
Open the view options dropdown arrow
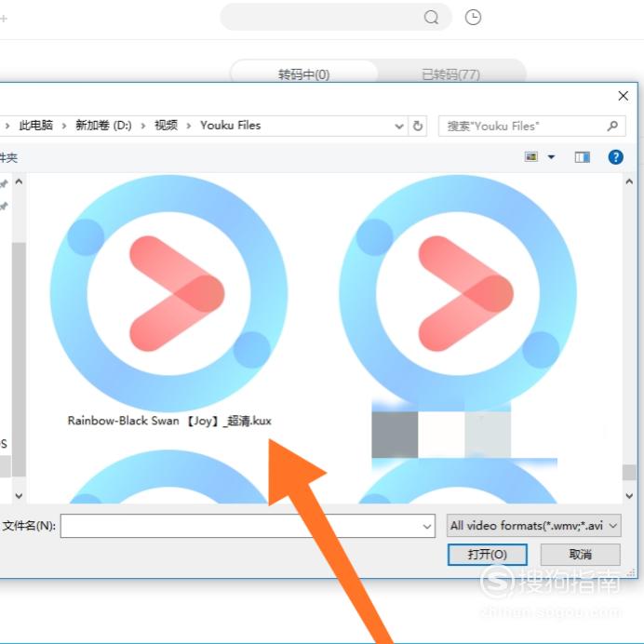pyautogui.click(x=551, y=157)
